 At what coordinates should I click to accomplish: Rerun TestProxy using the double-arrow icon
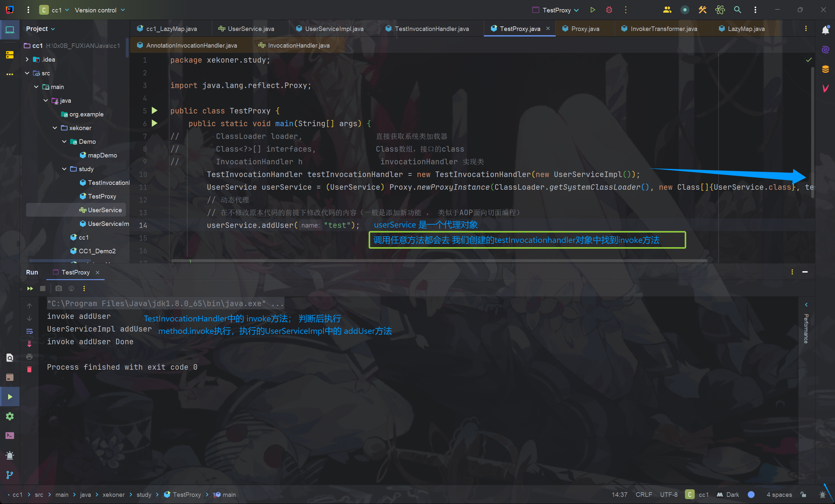pos(29,289)
